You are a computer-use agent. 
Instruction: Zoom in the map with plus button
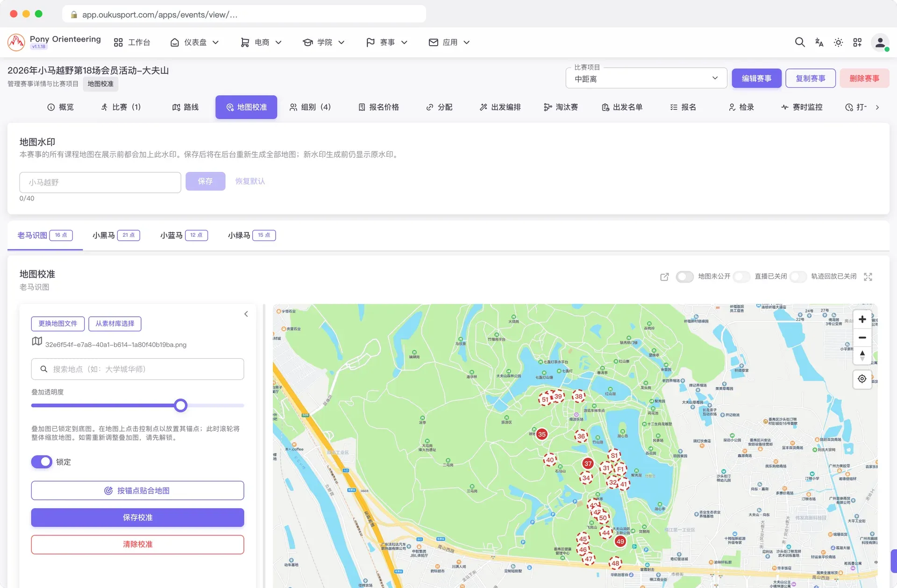pos(862,319)
